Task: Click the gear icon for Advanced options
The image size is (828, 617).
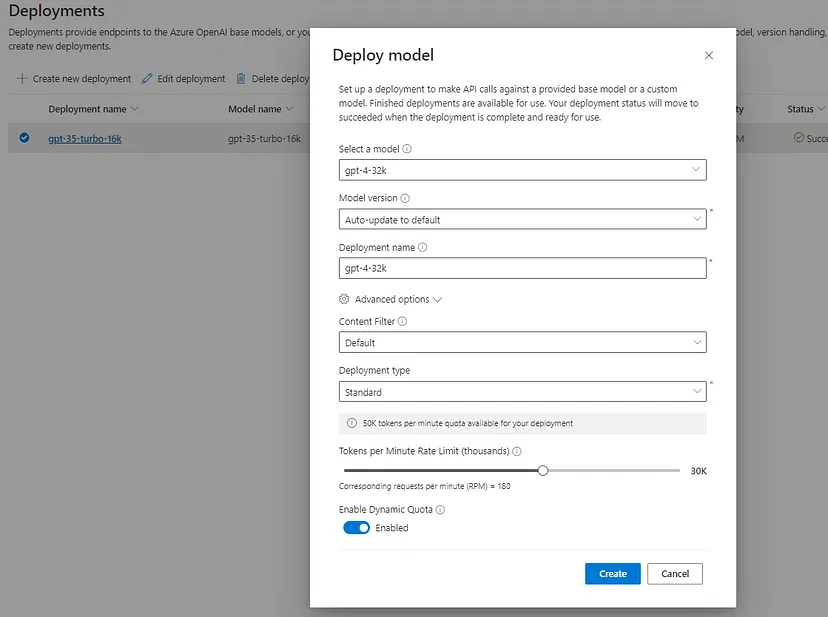Action: point(344,299)
